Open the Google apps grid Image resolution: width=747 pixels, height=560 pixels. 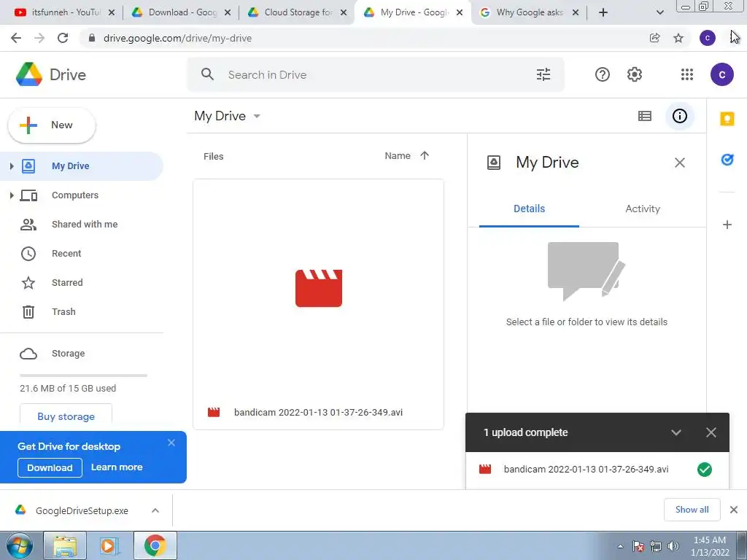686,74
